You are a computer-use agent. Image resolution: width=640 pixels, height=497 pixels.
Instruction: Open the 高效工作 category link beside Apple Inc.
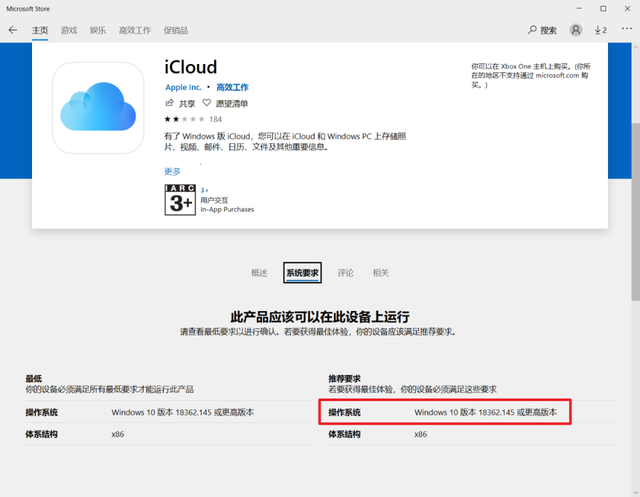232,87
